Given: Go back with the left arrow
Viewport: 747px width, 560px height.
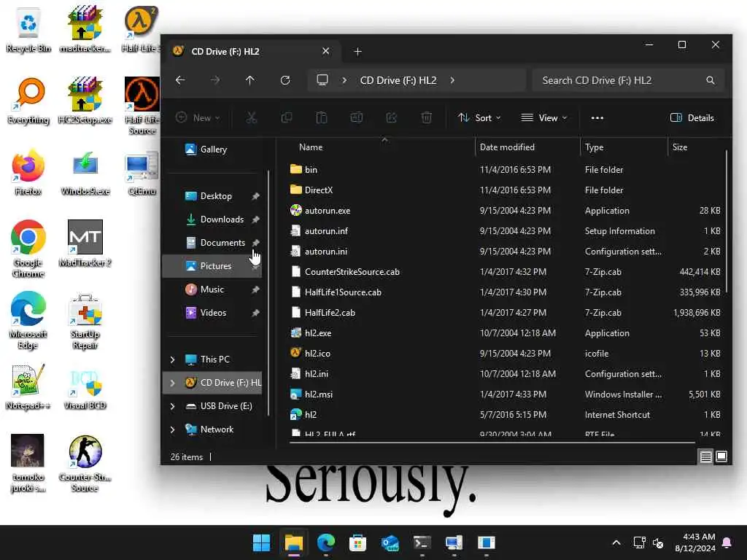Looking at the screenshot, I should (180, 80).
